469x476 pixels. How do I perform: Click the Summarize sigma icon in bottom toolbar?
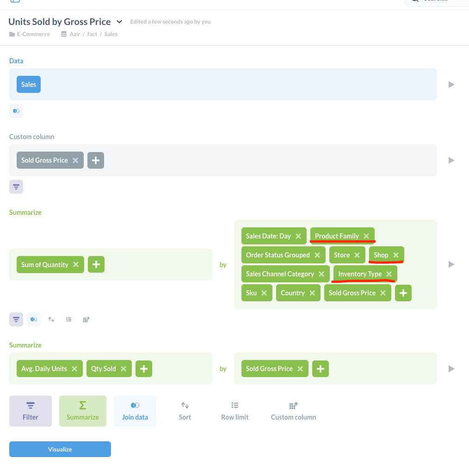82,411
